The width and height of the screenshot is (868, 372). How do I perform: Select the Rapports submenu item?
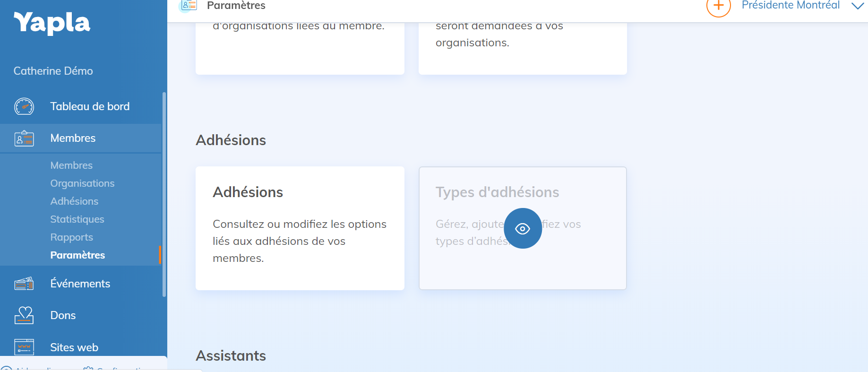[x=71, y=237]
